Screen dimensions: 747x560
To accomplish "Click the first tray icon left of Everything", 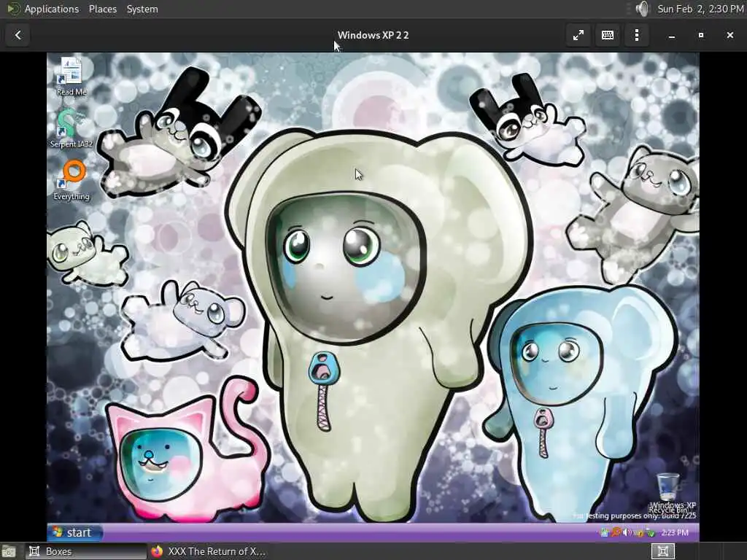I will tap(605, 532).
